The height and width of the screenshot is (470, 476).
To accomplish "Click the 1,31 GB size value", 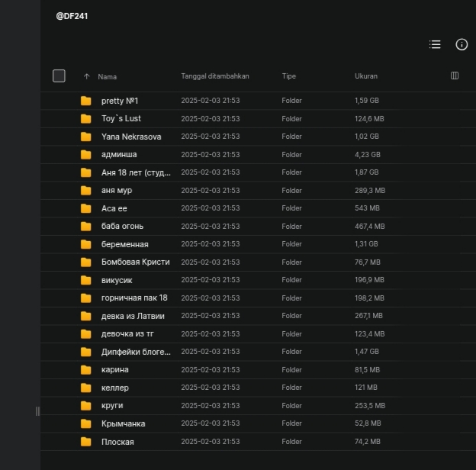I will (366, 244).
